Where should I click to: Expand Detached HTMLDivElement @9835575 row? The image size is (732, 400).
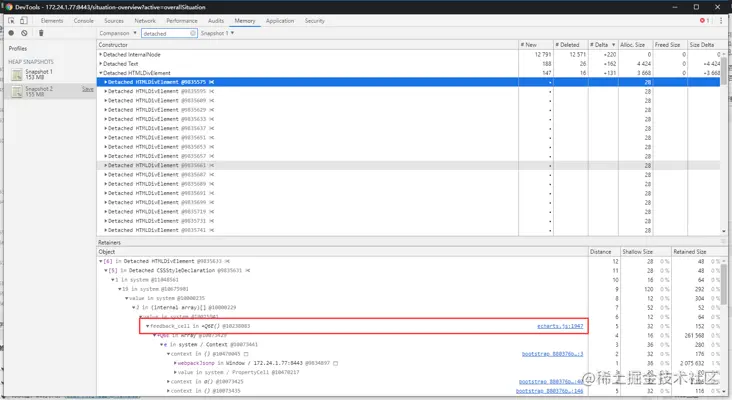(106, 82)
